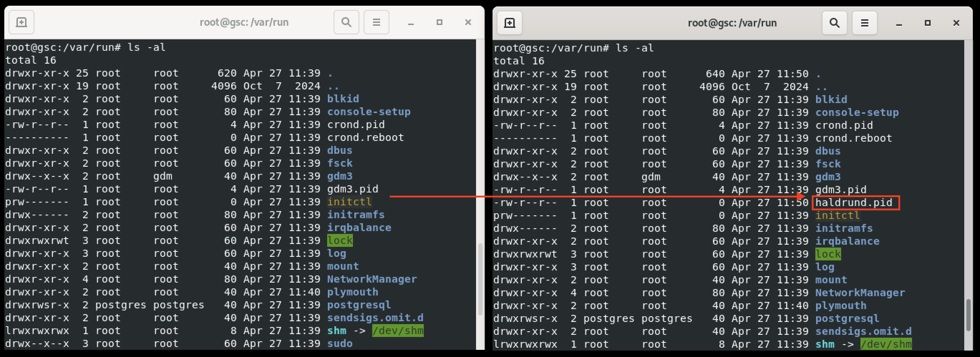Open new tab in right terminal window

(x=509, y=23)
